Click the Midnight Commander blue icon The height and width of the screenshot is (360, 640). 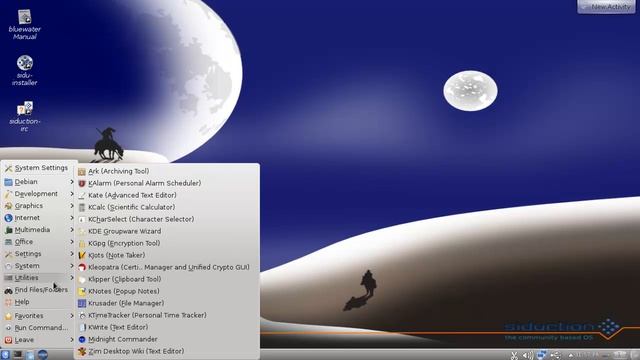coord(82,340)
